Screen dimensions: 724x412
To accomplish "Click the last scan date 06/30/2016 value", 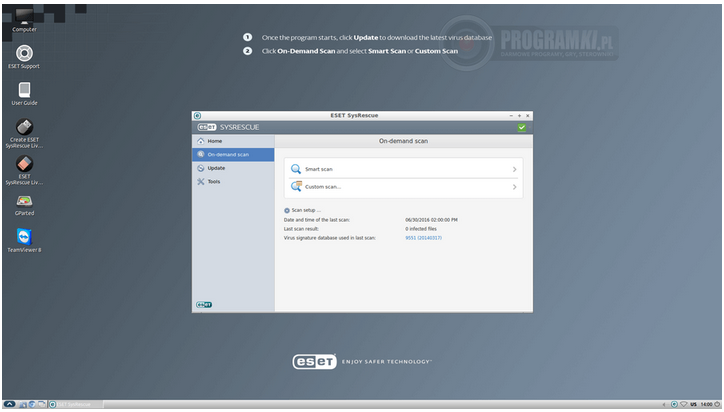I will click(431, 220).
